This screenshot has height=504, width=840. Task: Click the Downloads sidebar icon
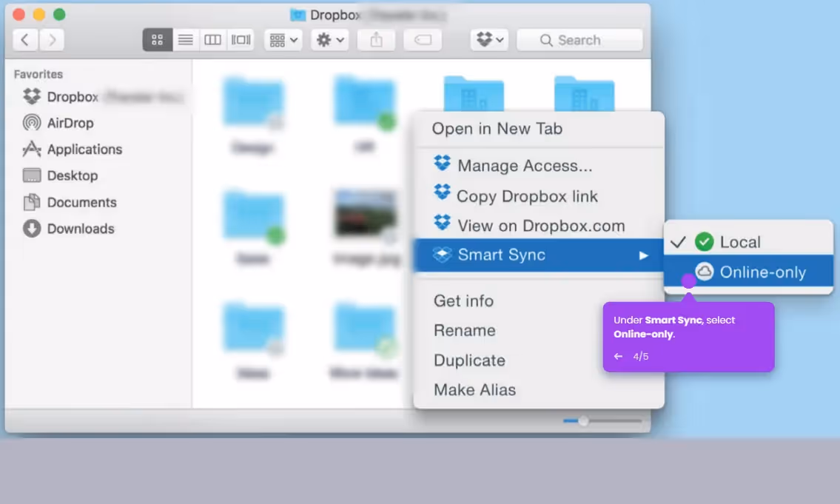pos(32,228)
